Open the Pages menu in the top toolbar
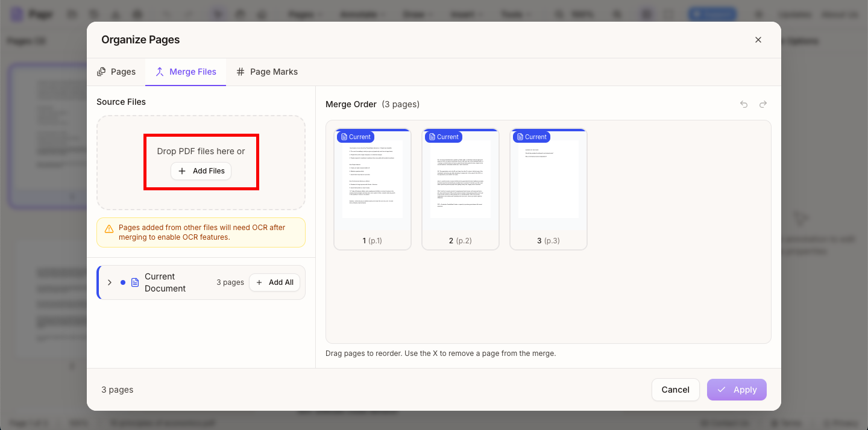The image size is (868, 430). [x=305, y=14]
